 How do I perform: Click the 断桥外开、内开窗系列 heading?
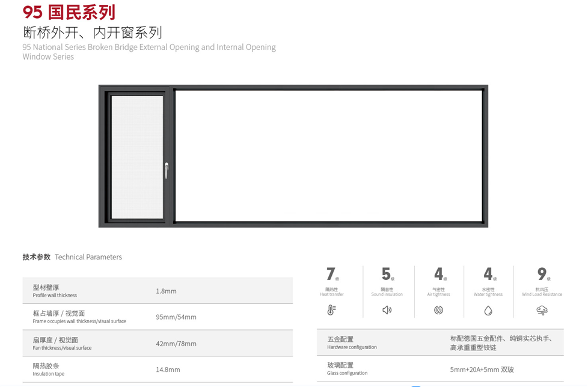tap(90, 33)
